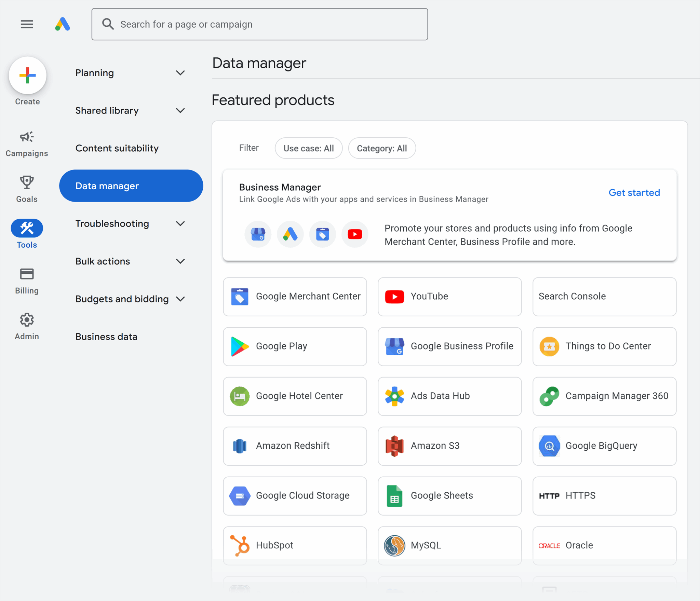Expand the Bulk actions chevron

(180, 261)
